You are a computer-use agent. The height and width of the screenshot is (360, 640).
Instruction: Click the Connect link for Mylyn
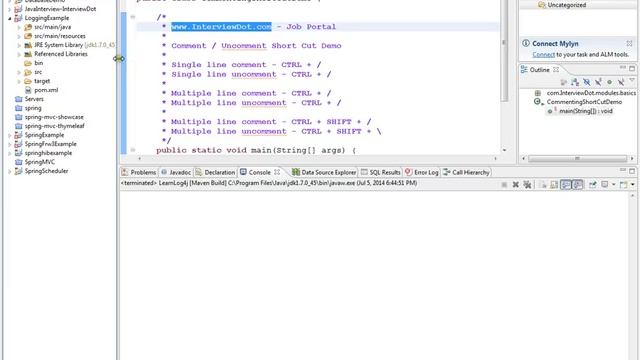543,54
